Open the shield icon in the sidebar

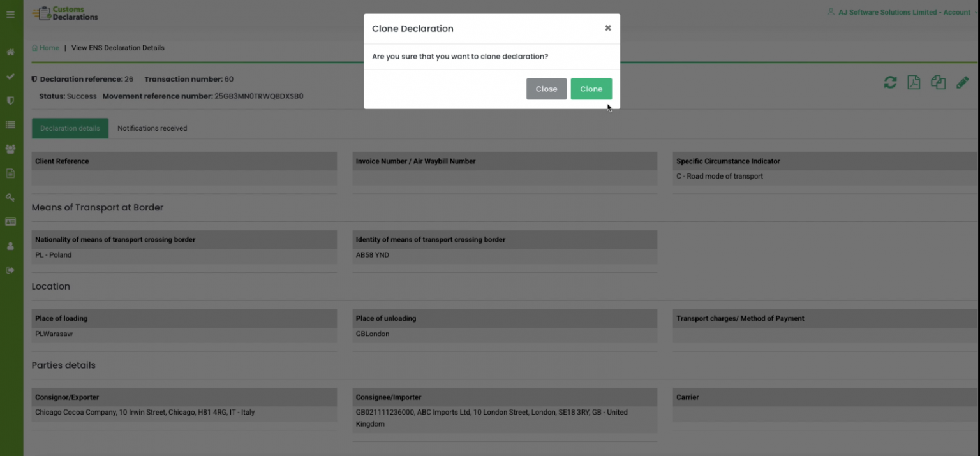[10, 100]
